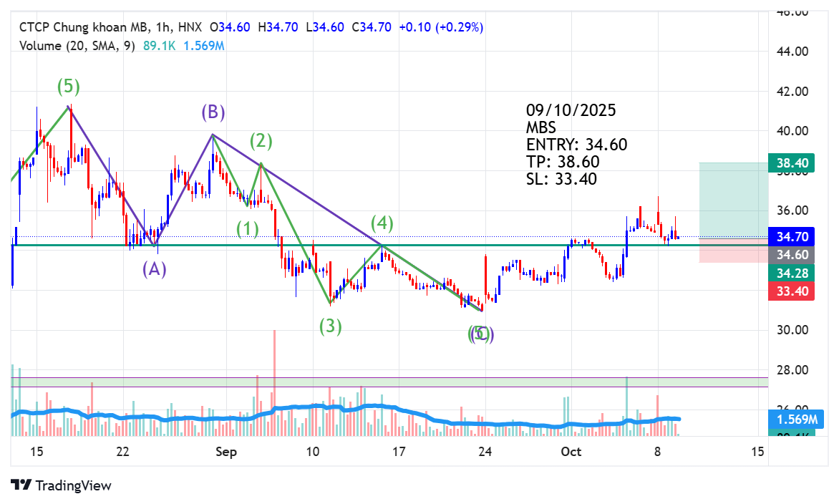Click the blue 34.70 current price label
The image size is (839, 504).
[791, 236]
